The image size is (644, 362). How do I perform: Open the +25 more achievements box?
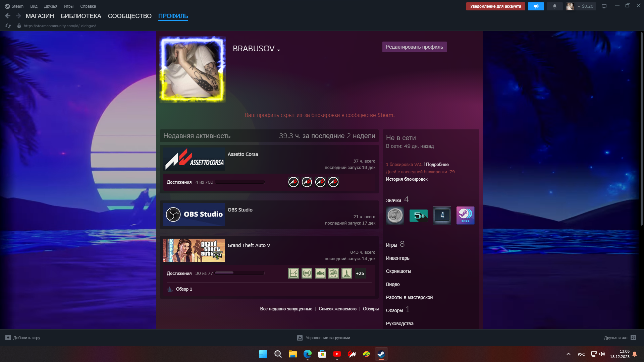tap(360, 273)
